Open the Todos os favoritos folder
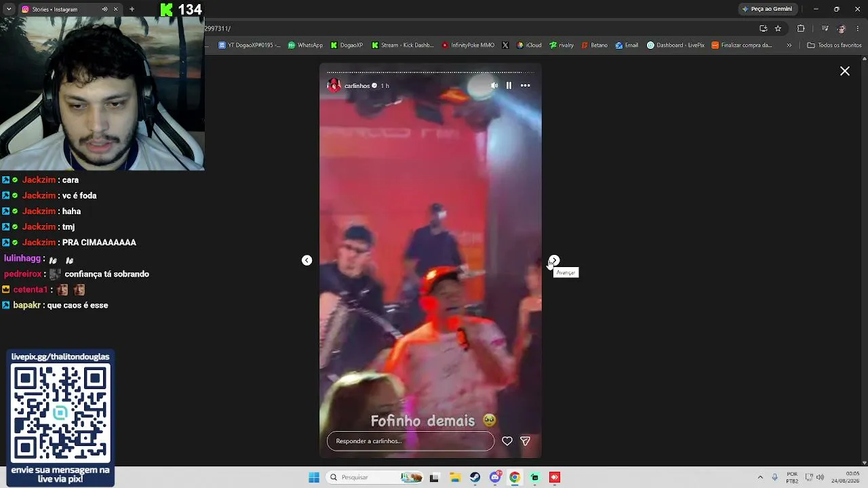 [x=834, y=45]
